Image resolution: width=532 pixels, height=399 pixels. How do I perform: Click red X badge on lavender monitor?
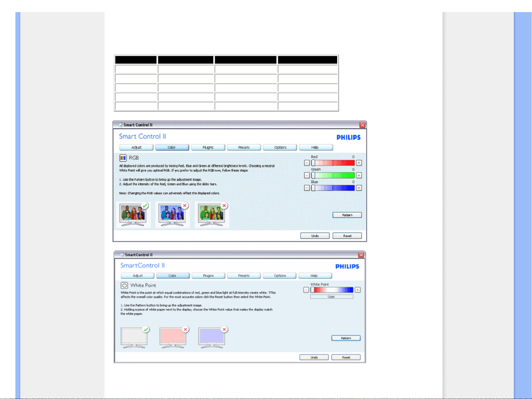[x=224, y=330]
